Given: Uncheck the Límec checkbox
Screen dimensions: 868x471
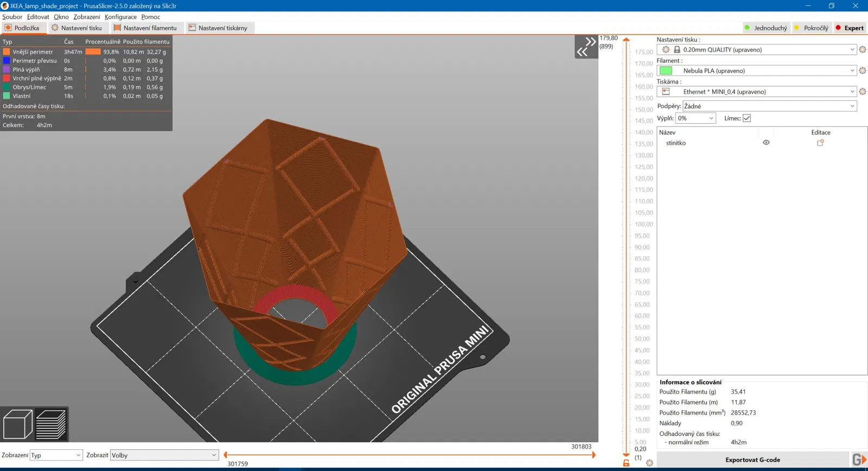Looking at the screenshot, I should 746,118.
